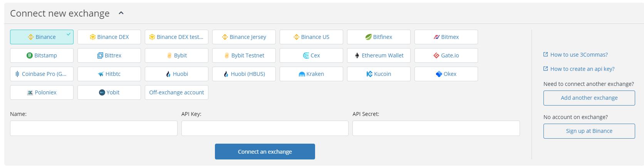Click Sign up at Binance button
The image size is (644, 166).
589,131
